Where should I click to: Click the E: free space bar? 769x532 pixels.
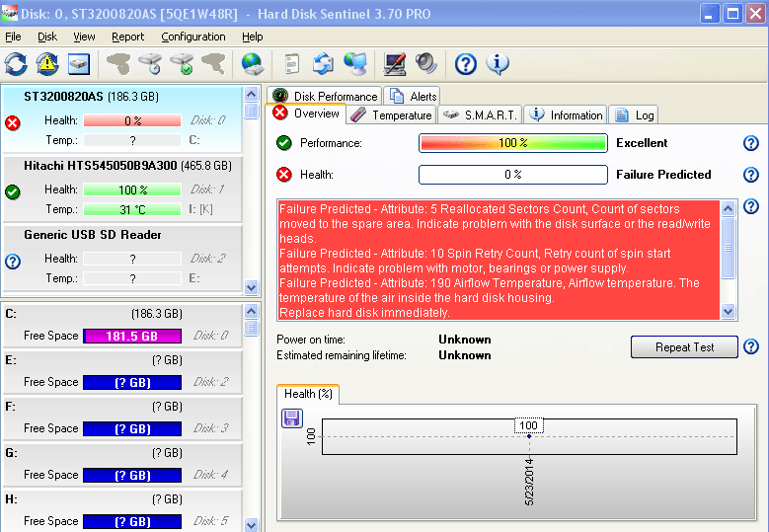(132, 382)
